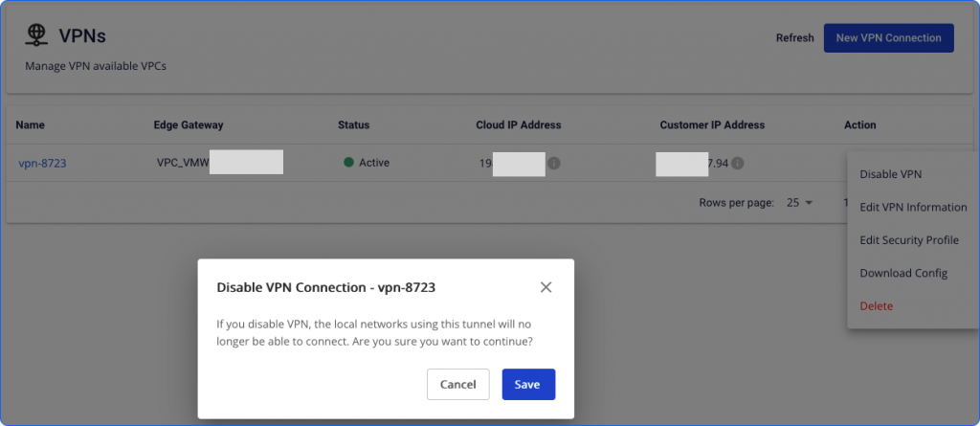Confirm disabling with the Save button

pos(527,384)
